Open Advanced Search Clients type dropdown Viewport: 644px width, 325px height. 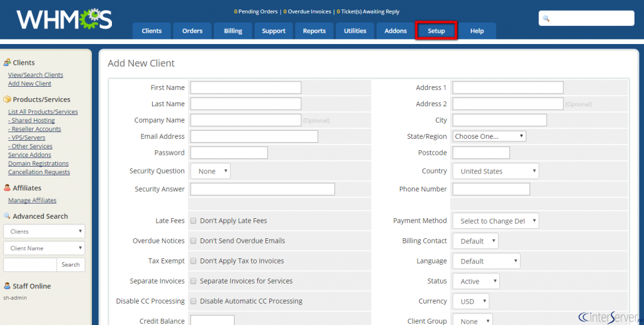pyautogui.click(x=45, y=231)
